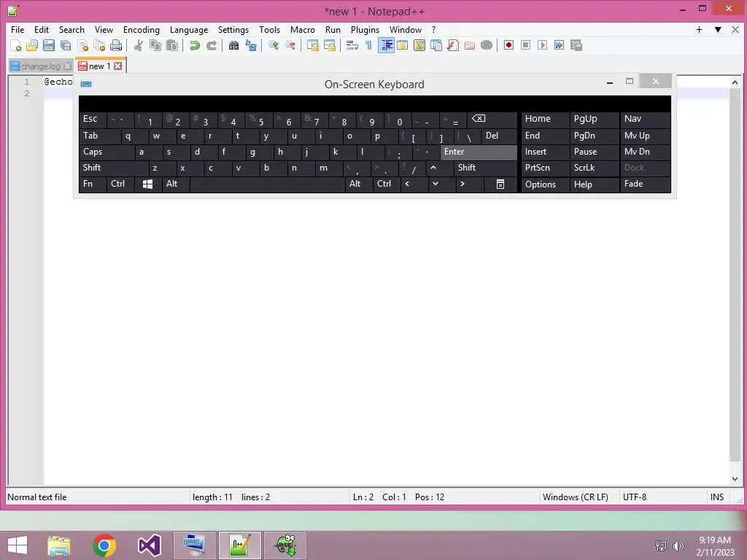Viewport: 747px width, 560px height.
Task: Save all documents toolbar icon
Action: pyautogui.click(x=66, y=45)
